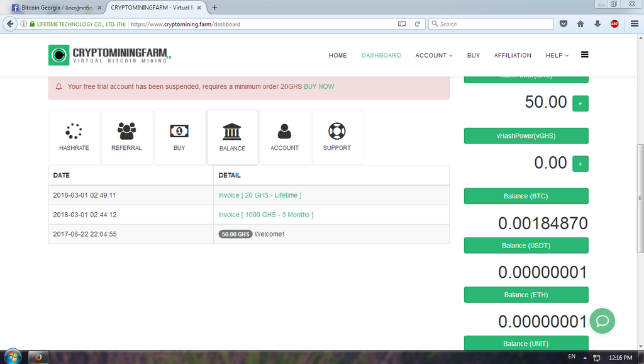Click the vHashPower(vGHS) green button
The height and width of the screenshot is (364, 644).
[526, 136]
